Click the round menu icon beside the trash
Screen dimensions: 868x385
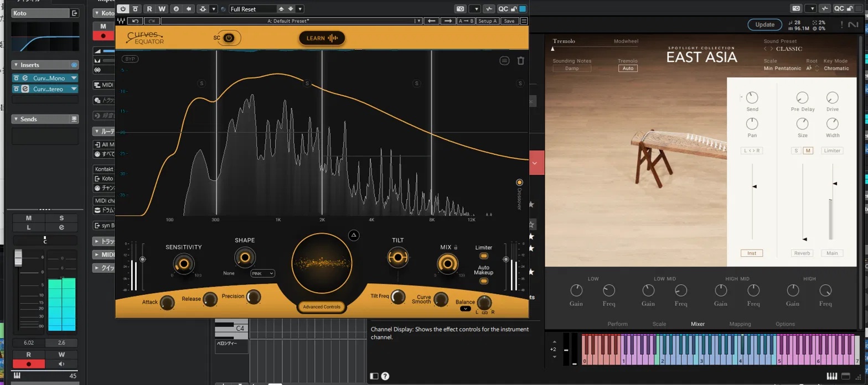(504, 61)
